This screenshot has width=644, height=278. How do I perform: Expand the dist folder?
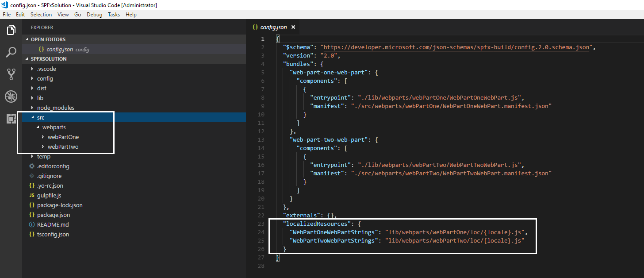134,88
